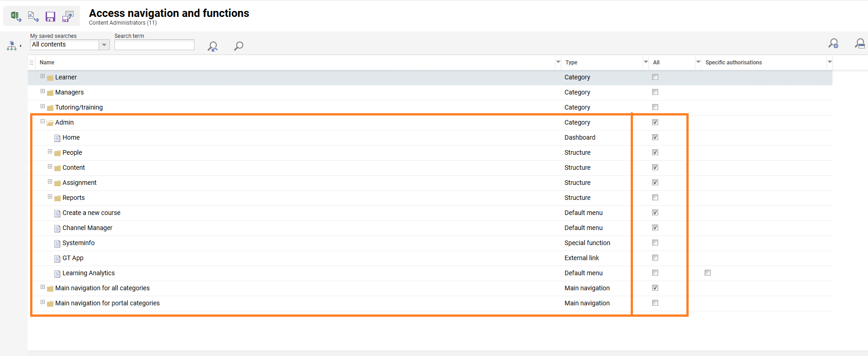This screenshot has height=356, width=868.
Task: Enable the All checkbox for Reports
Action: (x=655, y=198)
